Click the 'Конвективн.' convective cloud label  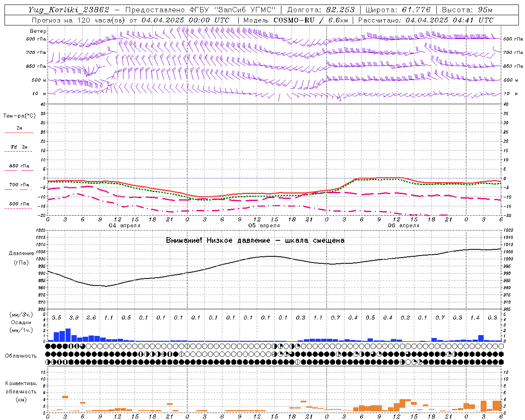pyautogui.click(x=21, y=383)
